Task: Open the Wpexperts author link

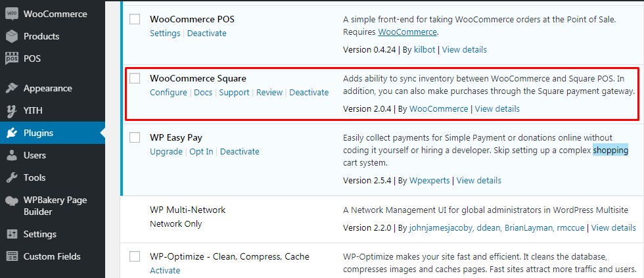Action: (430, 180)
